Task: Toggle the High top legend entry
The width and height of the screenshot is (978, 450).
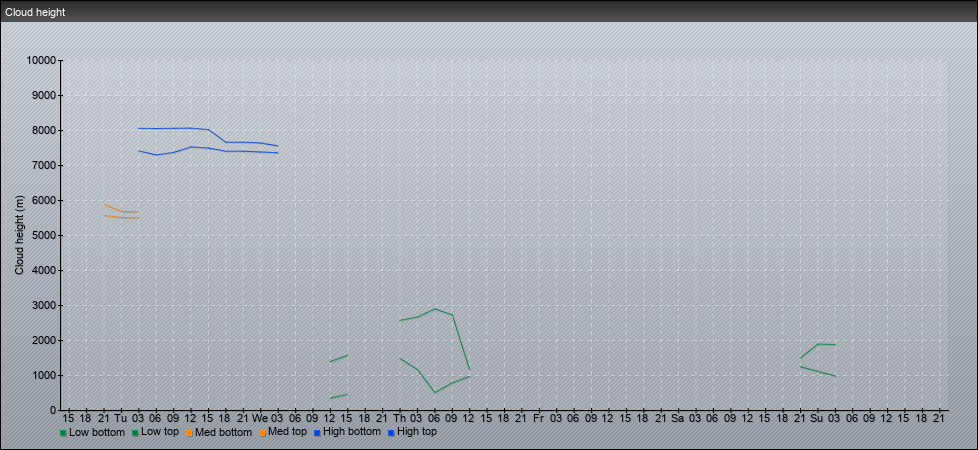Action: [412, 432]
